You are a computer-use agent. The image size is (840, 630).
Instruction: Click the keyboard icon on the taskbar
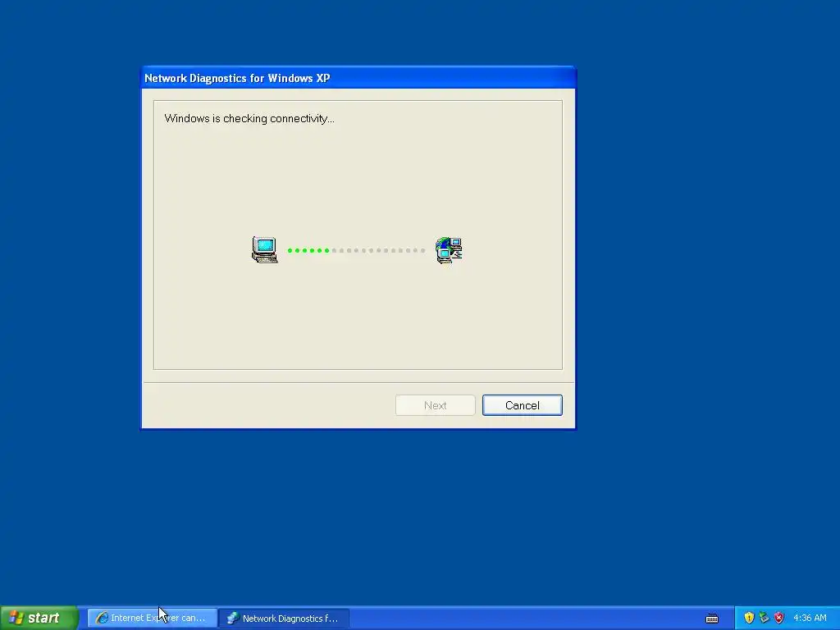coord(712,619)
